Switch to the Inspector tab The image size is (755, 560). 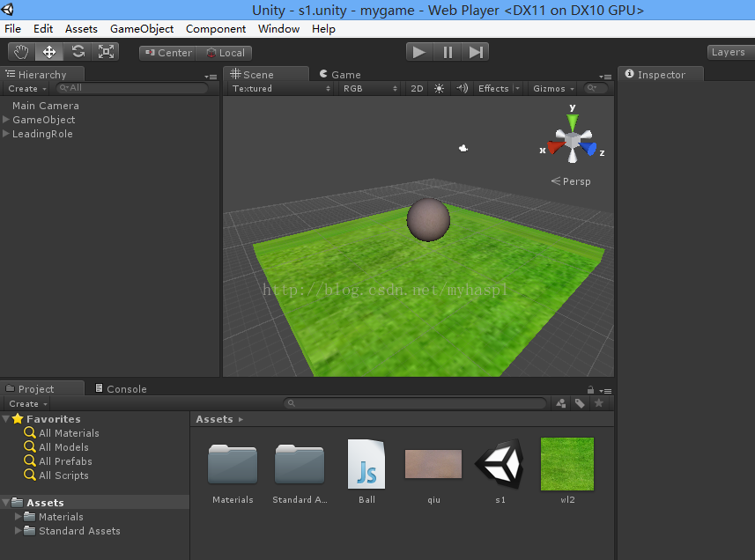(661, 75)
